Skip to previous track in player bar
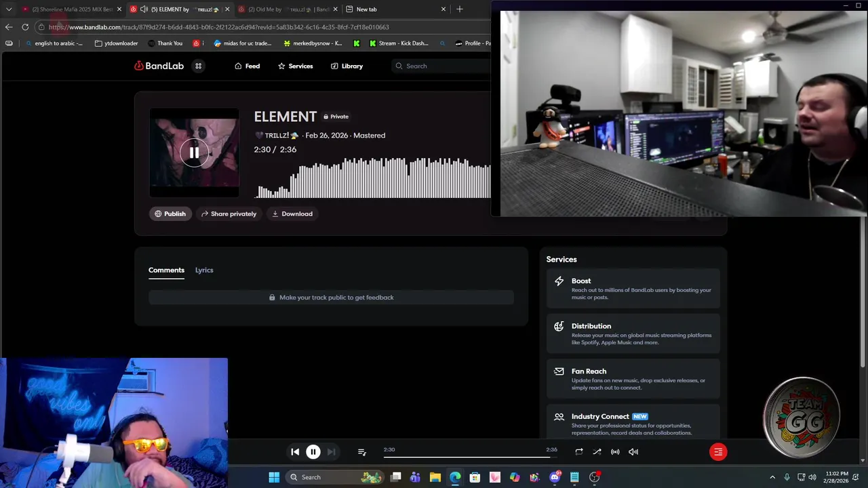868x488 pixels. 295,451
